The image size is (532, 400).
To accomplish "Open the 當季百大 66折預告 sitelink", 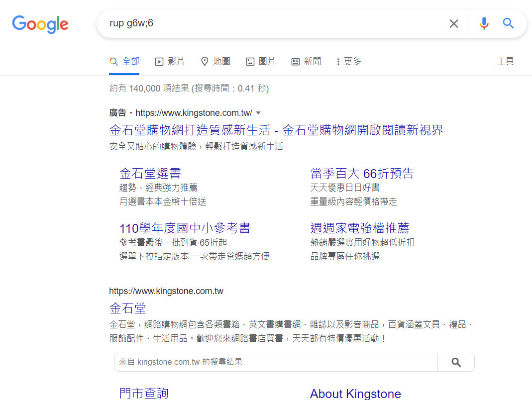I will [362, 173].
